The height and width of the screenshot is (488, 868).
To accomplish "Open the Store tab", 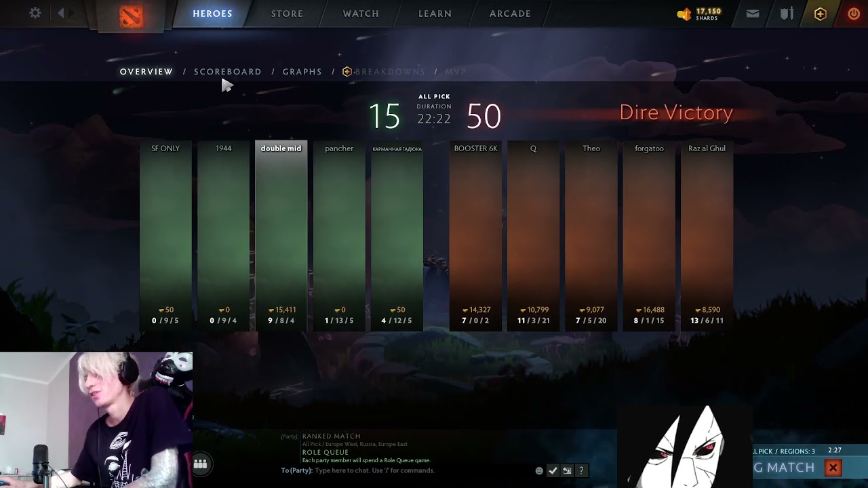I will tap(287, 14).
